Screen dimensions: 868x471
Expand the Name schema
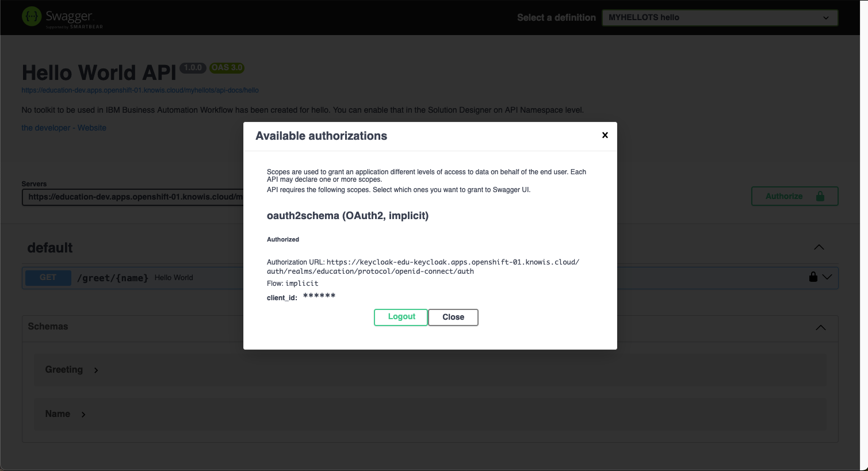tap(82, 414)
